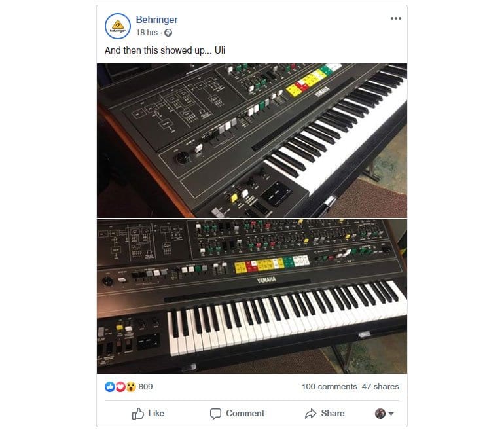Show the 100 comments thread
This screenshot has height=432, width=504.
click(329, 387)
